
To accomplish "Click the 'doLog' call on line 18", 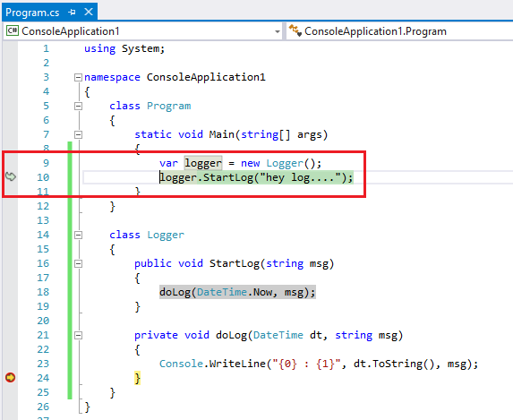I will coord(175,292).
